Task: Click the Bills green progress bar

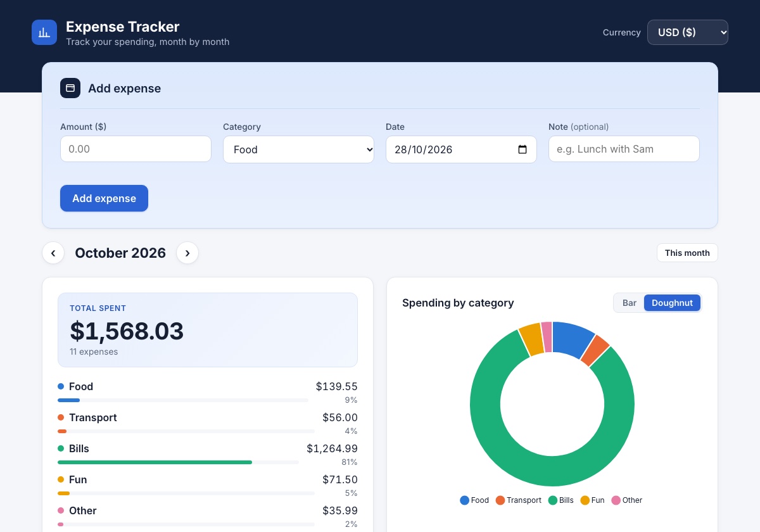Action: tap(178, 462)
